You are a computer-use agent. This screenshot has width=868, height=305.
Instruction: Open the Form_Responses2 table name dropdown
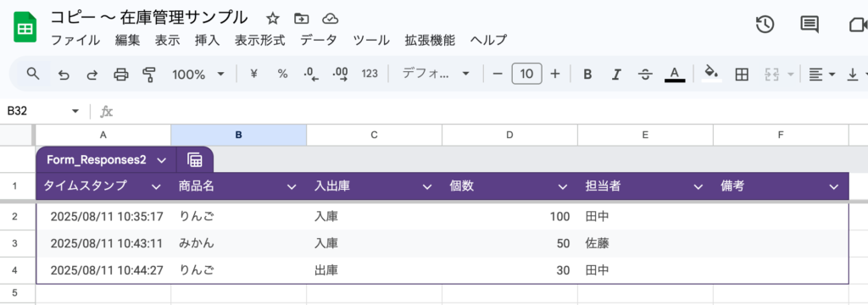tap(162, 160)
